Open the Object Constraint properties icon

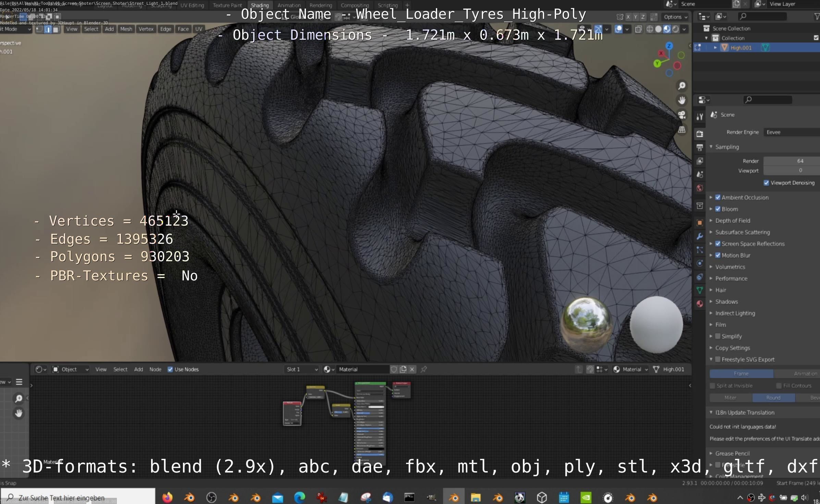click(700, 277)
